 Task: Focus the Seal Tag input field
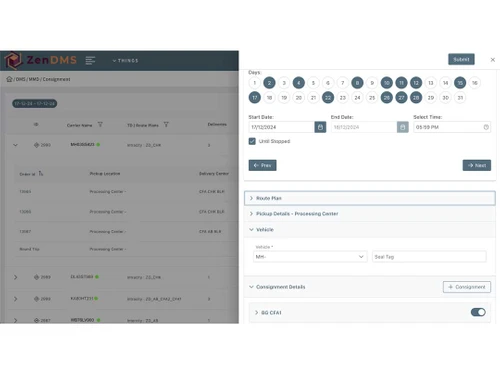pyautogui.click(x=429, y=257)
